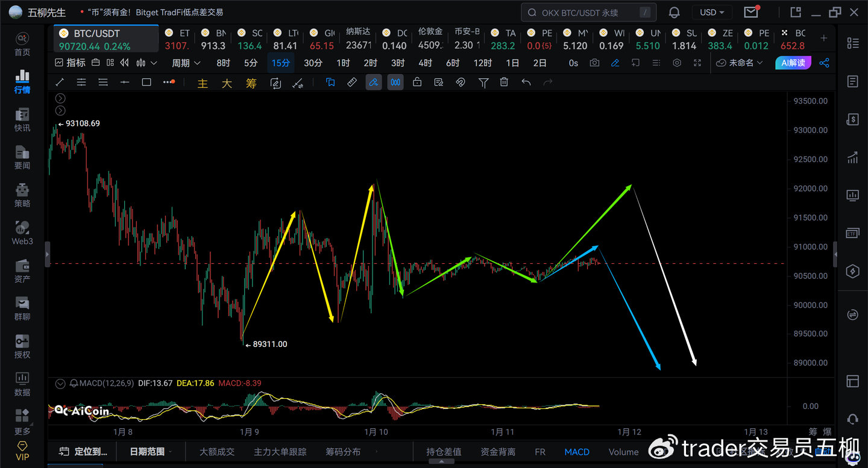Take a chart screenshot with camera icon
The image size is (868, 468).
pos(594,63)
